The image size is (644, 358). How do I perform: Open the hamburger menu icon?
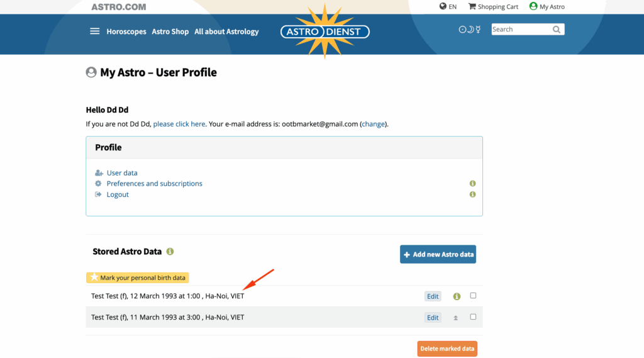95,31
